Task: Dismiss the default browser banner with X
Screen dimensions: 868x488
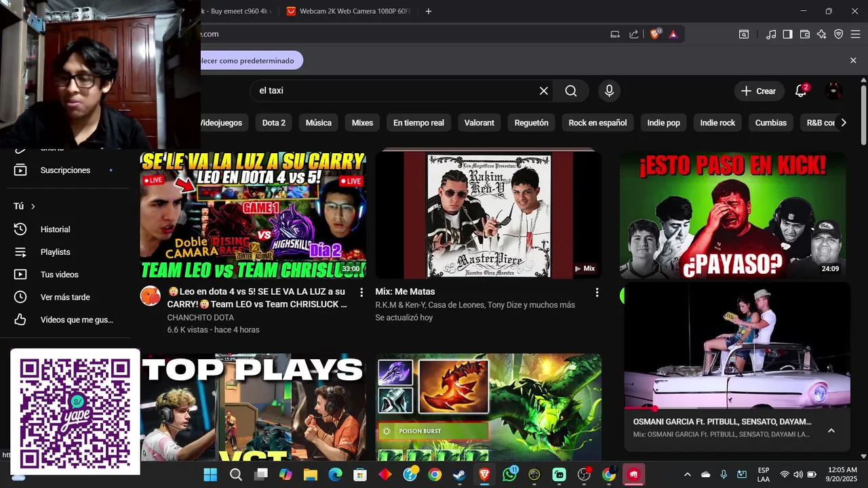Action: [853, 60]
